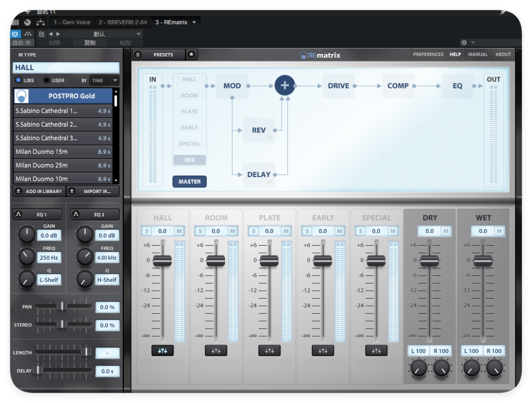Screen dimensions: 532x403
Task: Expand the arrow next to the gear icon
Action: tap(473, 43)
